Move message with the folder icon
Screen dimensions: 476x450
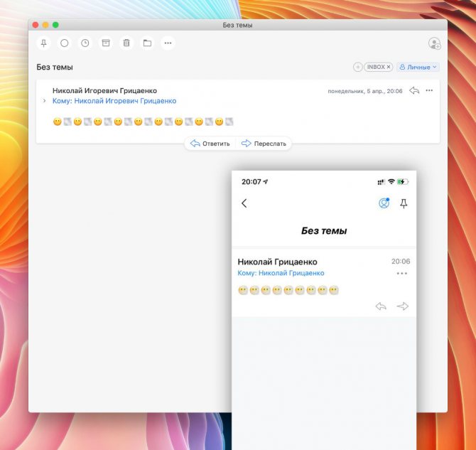[x=147, y=43]
